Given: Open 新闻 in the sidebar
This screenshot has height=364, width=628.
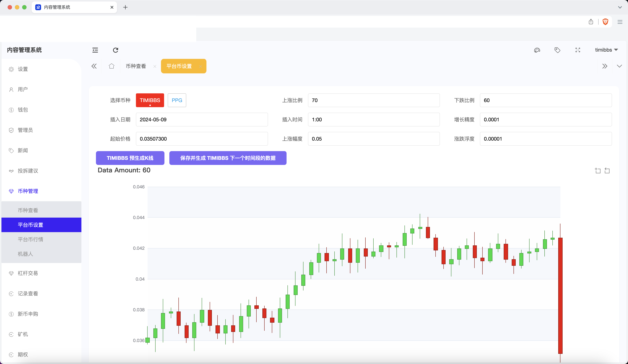Looking at the screenshot, I should coord(41,150).
